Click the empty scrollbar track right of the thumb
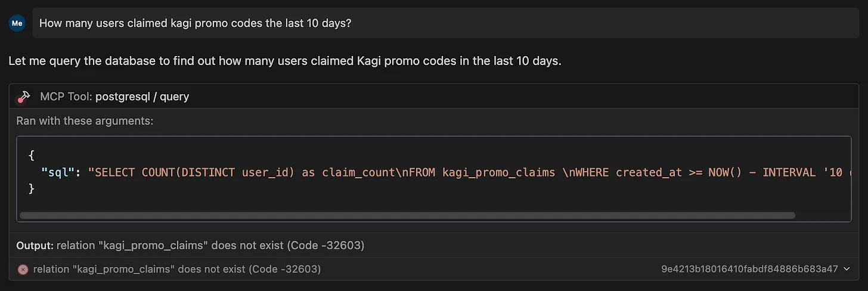The width and height of the screenshot is (868, 291). pos(821,215)
